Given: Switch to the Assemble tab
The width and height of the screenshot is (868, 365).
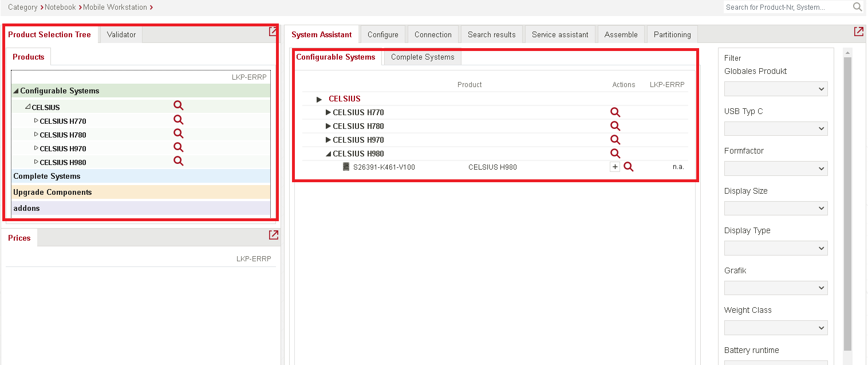Looking at the screenshot, I should [621, 34].
